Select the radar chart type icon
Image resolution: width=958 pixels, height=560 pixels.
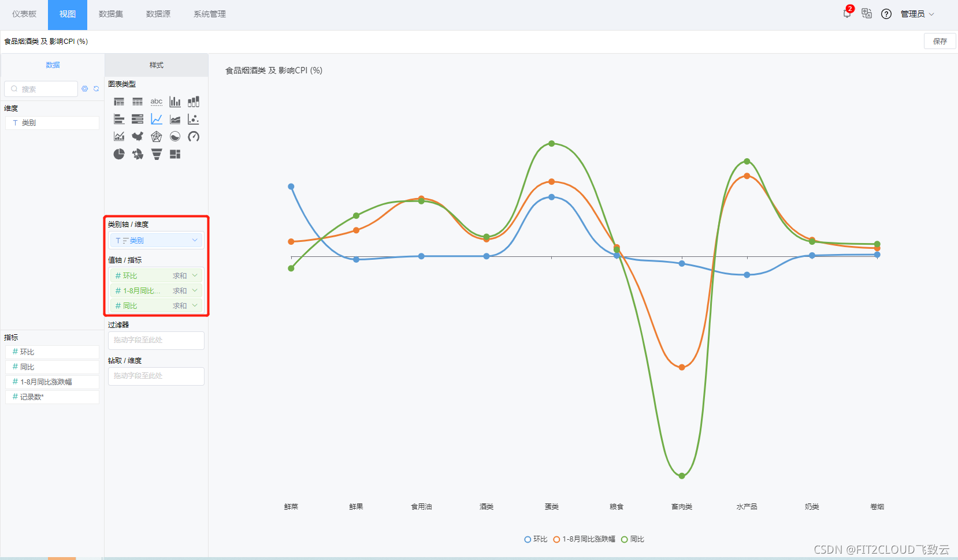[157, 136]
